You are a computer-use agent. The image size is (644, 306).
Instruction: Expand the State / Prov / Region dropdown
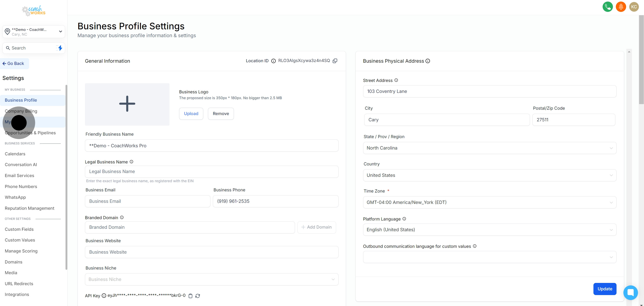(489, 148)
